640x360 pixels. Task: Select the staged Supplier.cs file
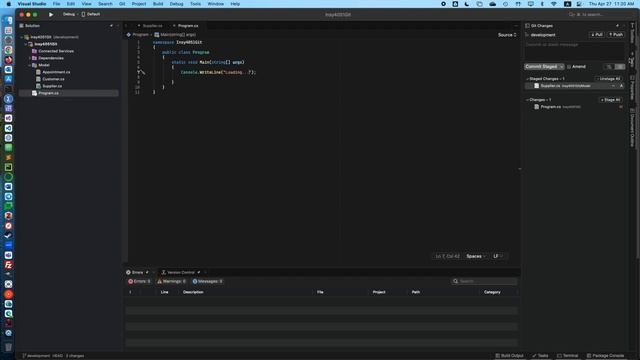click(x=574, y=86)
